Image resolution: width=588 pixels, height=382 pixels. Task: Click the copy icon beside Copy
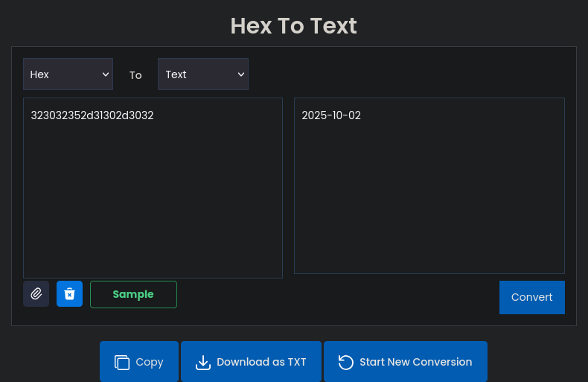[x=121, y=363]
